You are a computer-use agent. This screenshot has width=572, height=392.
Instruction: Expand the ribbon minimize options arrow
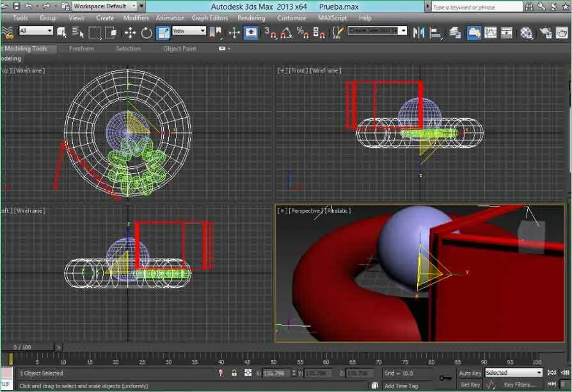pyautogui.click(x=224, y=48)
